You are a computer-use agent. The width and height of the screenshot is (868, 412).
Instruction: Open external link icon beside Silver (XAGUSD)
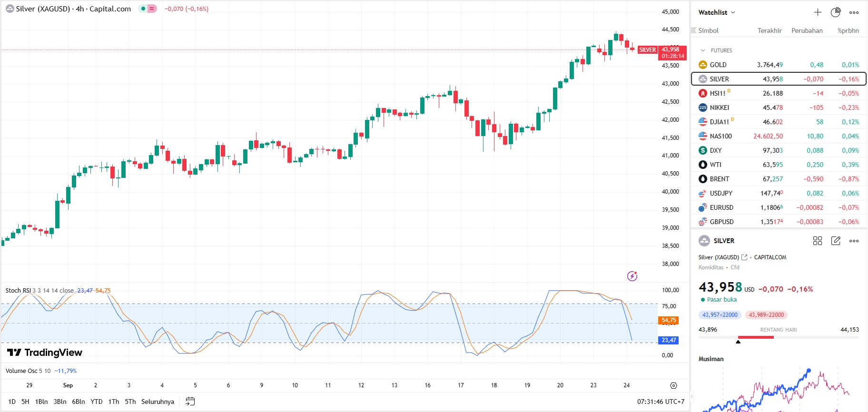[744, 257]
